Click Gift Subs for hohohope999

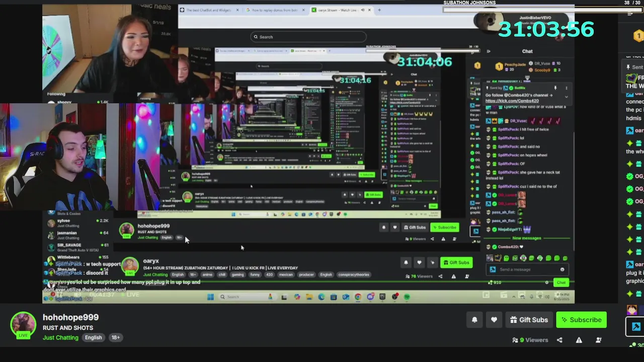pos(529,320)
